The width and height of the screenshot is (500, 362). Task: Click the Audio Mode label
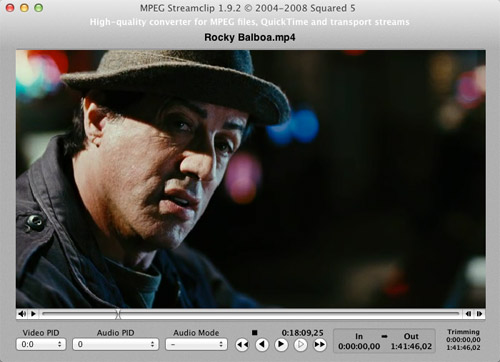(x=196, y=333)
